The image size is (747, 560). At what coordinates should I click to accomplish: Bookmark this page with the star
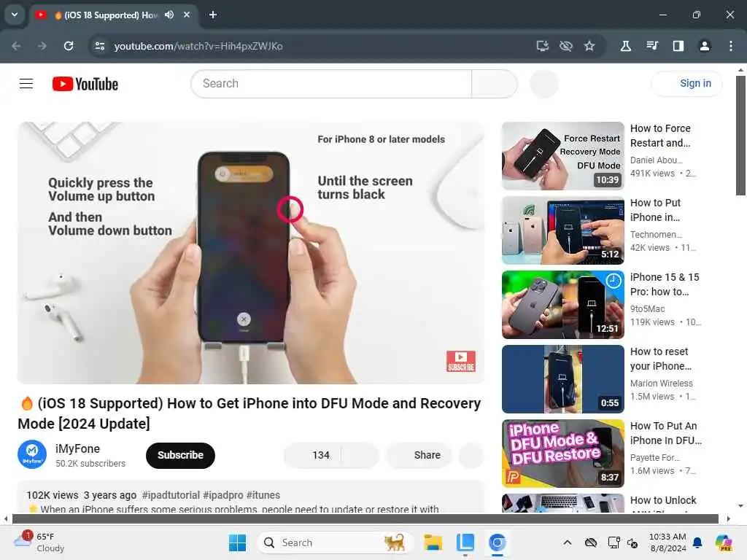click(589, 46)
